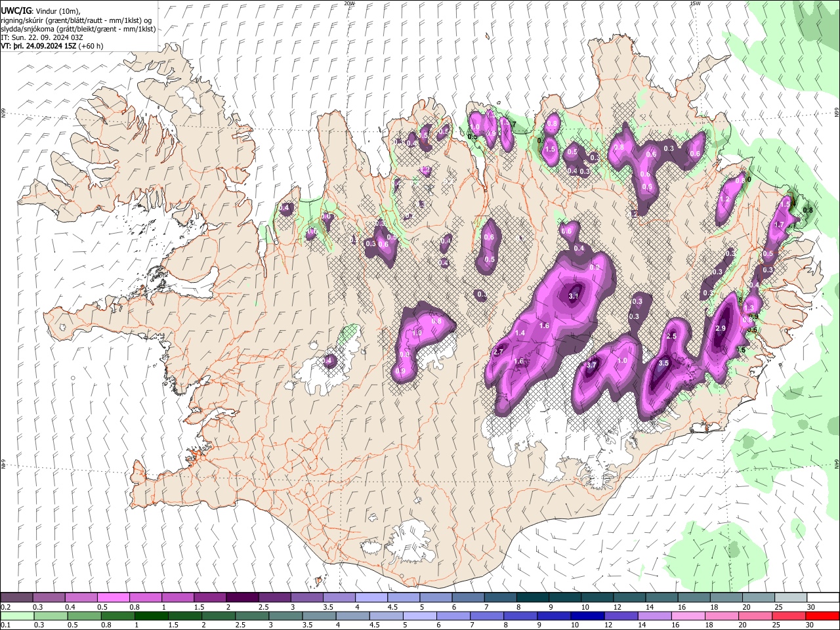Pick the gray-teal upper-scale swatch labeled 20
This screenshot has height=630, width=840.
[x=758, y=598]
